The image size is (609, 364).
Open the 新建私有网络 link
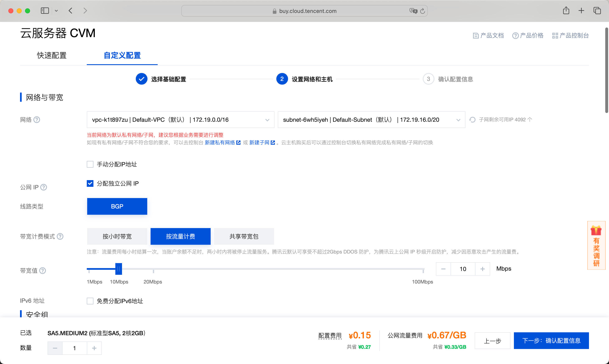(220, 143)
